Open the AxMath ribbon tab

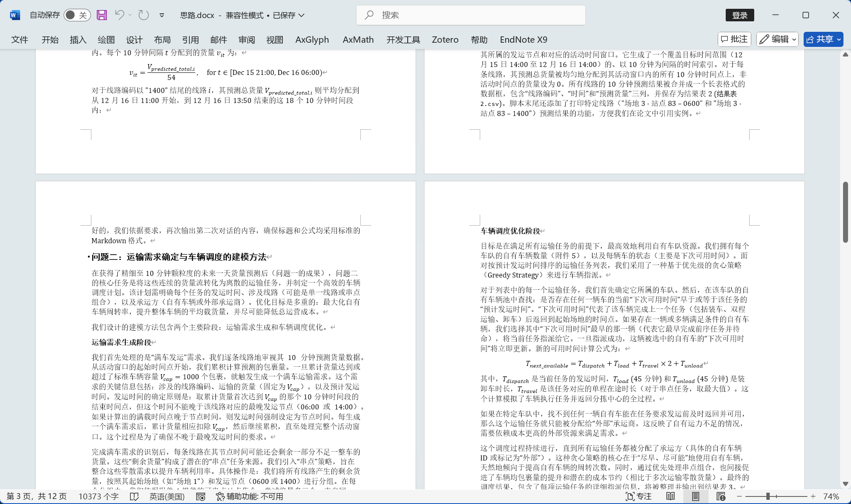tap(358, 40)
